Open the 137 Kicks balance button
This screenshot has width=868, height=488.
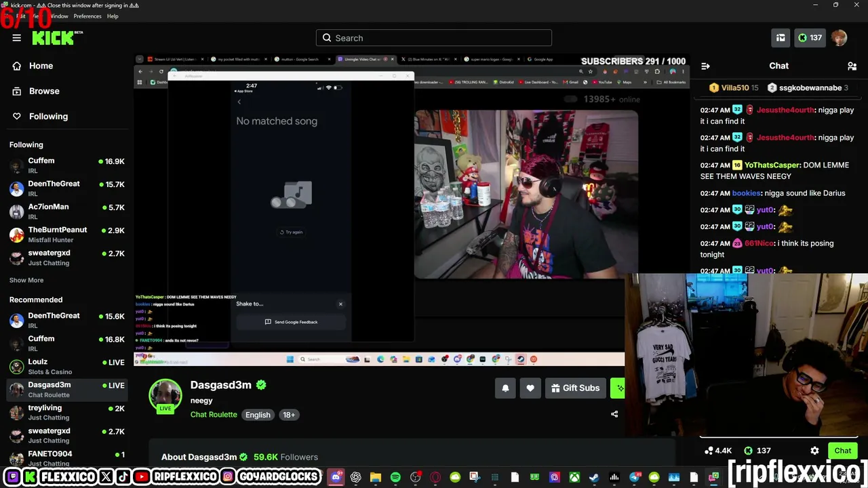click(810, 38)
